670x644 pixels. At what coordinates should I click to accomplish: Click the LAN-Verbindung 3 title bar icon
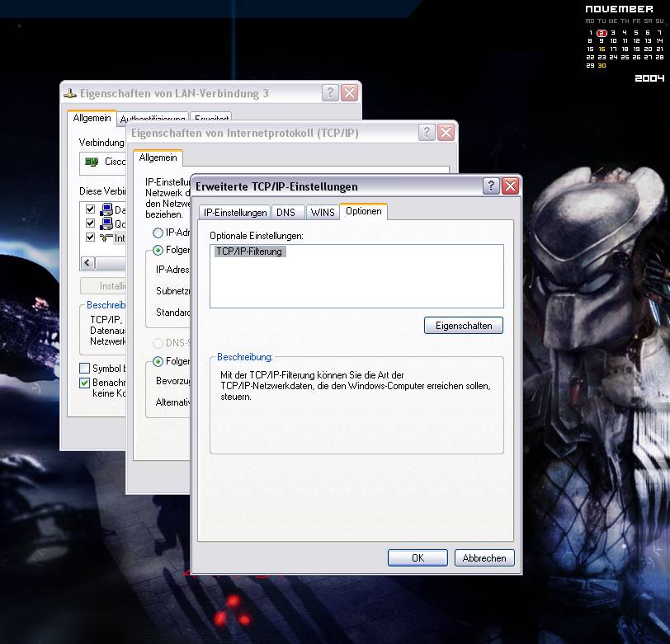click(x=70, y=93)
